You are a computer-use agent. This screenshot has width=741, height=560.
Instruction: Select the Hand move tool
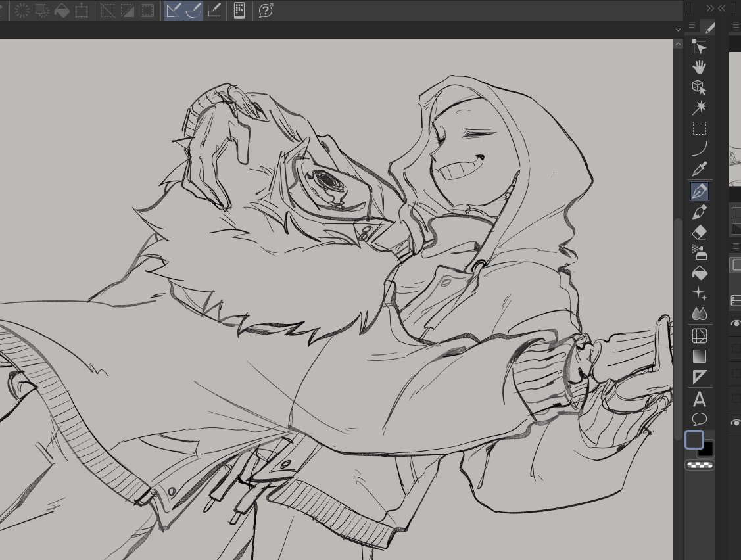pos(699,67)
